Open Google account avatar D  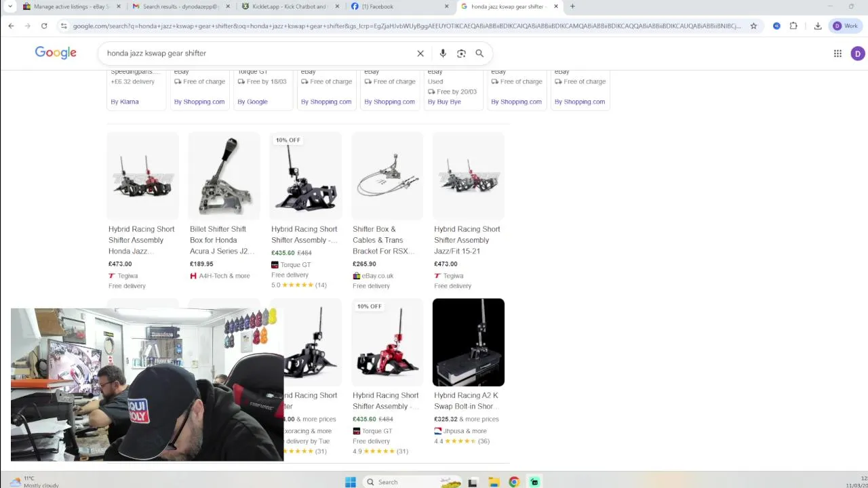tap(858, 54)
